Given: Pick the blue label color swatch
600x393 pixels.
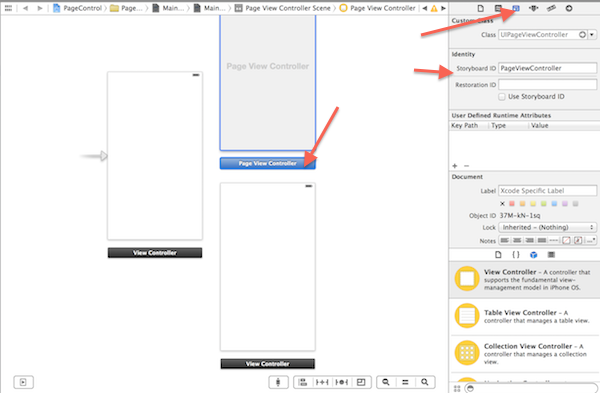Looking at the screenshot, I should [x=554, y=204].
